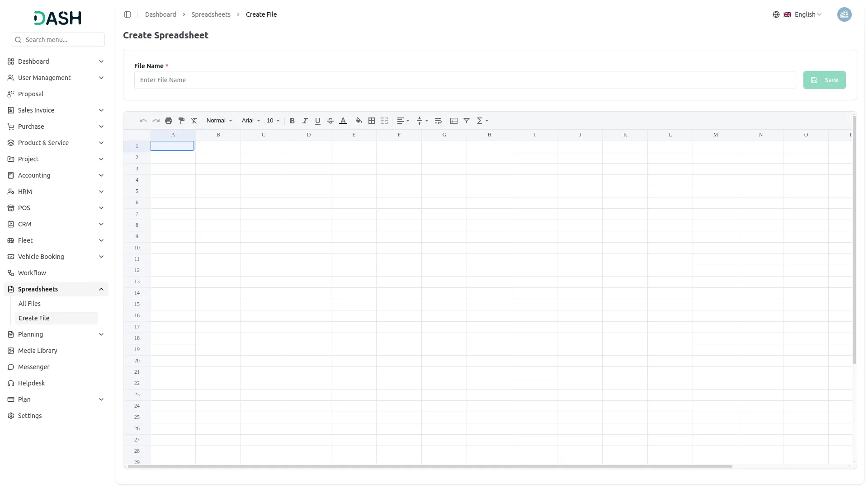Open the text color picker
868x488 pixels.
click(343, 121)
